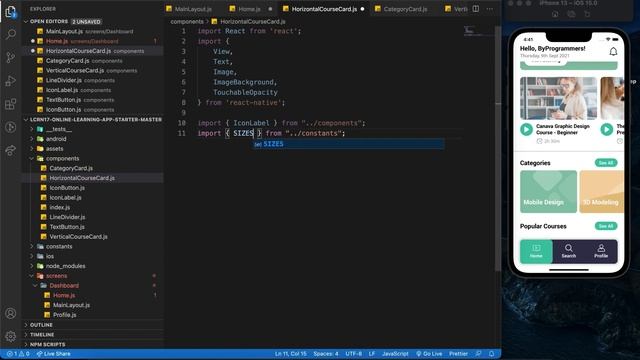Tap See All next to Popular Courses
The width and height of the screenshot is (640, 360).
pos(606,226)
